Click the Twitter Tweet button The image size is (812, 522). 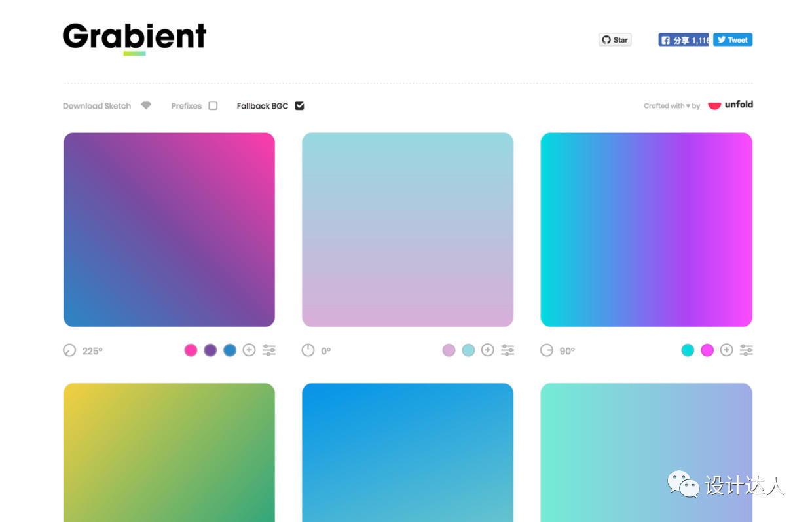coord(733,40)
